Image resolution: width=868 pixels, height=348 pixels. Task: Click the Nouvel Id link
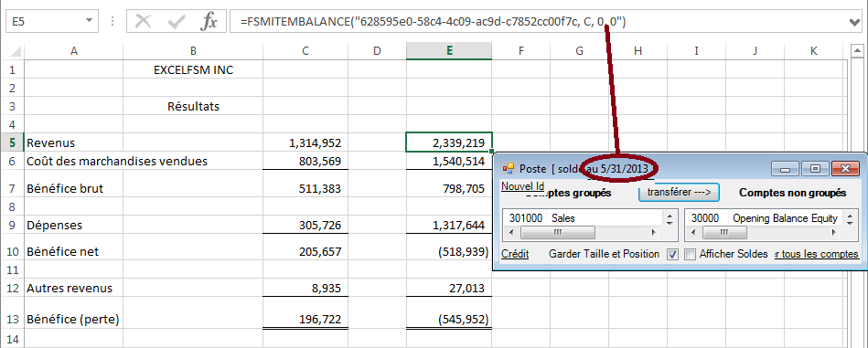point(523,186)
